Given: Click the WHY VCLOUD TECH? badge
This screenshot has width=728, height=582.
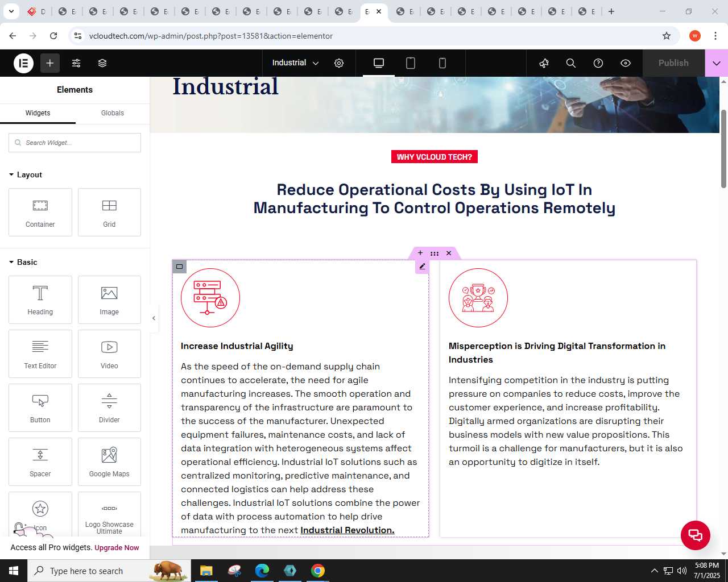Looking at the screenshot, I should pos(435,157).
